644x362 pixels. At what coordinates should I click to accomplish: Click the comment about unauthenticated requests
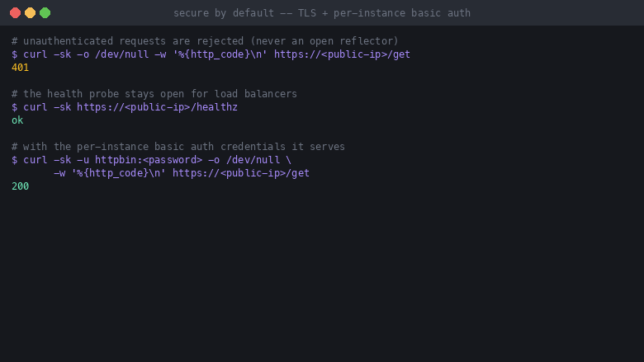[x=205, y=41]
